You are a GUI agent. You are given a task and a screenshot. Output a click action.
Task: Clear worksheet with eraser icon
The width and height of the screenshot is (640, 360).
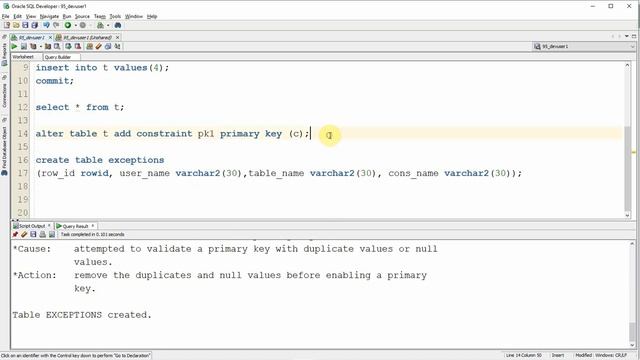click(x=98, y=47)
